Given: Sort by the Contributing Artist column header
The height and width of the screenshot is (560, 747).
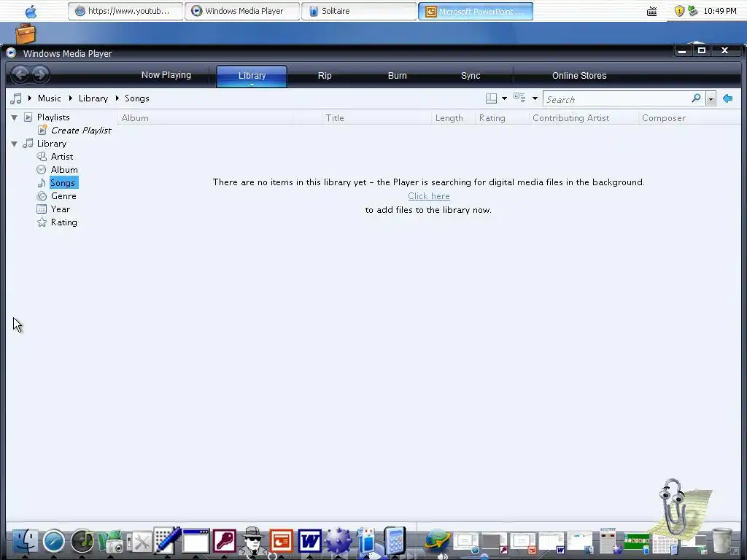Looking at the screenshot, I should pyautogui.click(x=583, y=117).
